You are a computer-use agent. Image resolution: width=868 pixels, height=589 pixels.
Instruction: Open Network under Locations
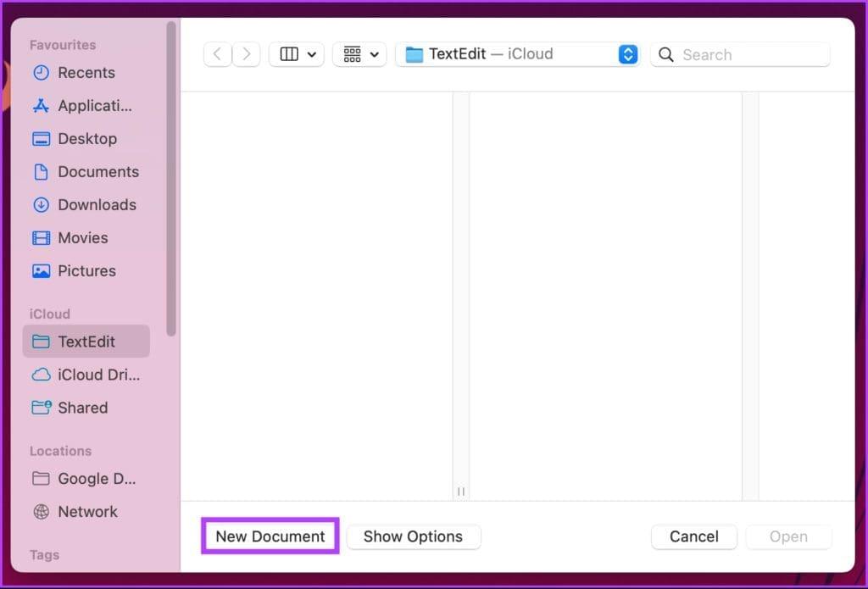click(87, 511)
